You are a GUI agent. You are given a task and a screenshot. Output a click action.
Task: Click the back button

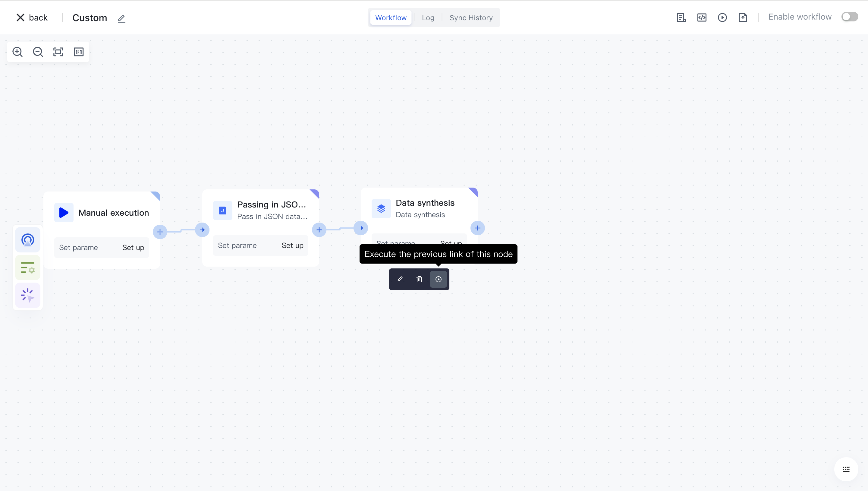coord(32,17)
